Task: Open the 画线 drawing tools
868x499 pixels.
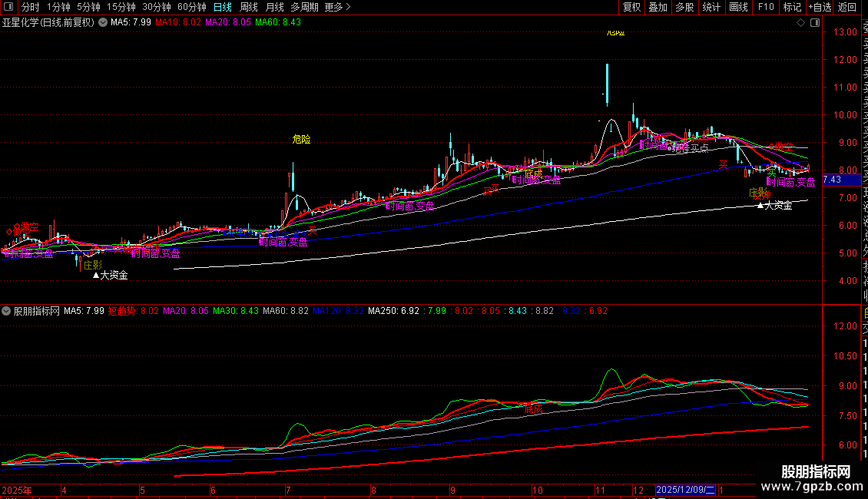Action: coord(738,7)
